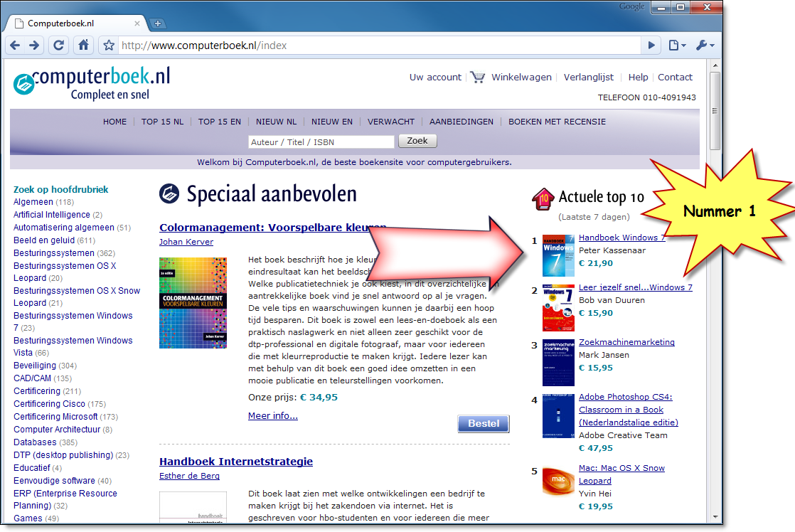Open the Beeld en geluid category

click(44, 240)
